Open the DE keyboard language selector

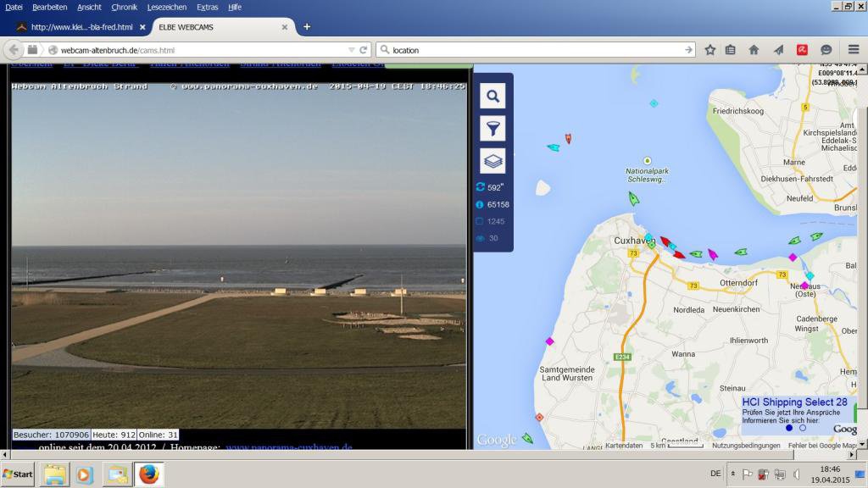point(715,474)
